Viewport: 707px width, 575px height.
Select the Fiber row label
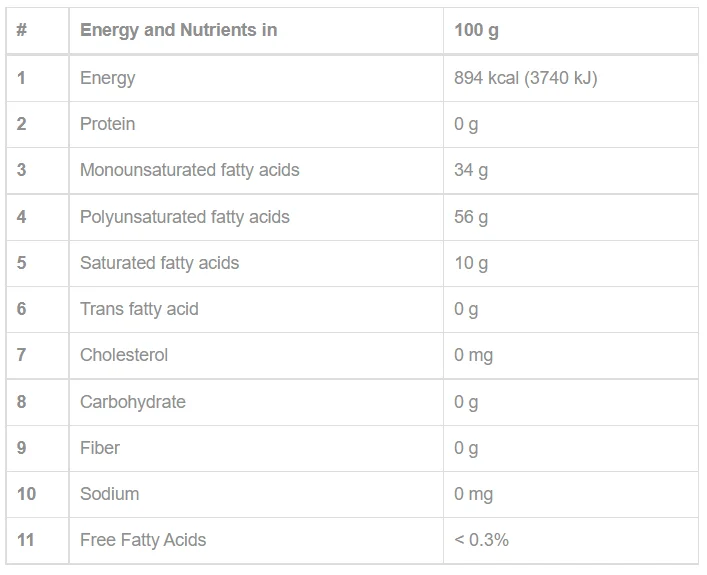click(100, 448)
